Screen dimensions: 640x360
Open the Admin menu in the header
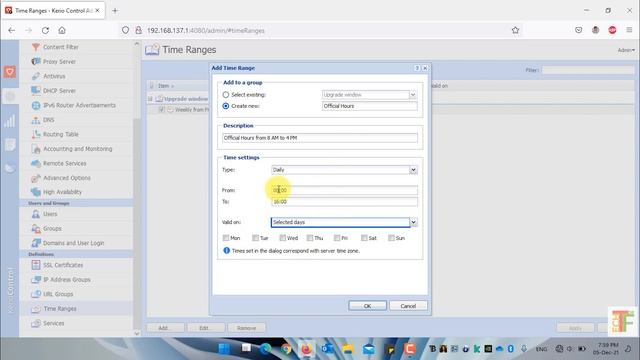[x=626, y=50]
